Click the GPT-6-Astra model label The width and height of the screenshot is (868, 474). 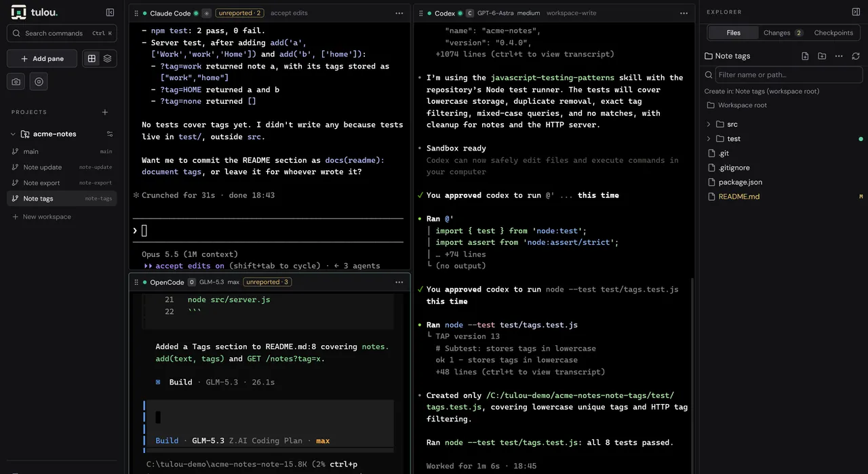tap(495, 13)
